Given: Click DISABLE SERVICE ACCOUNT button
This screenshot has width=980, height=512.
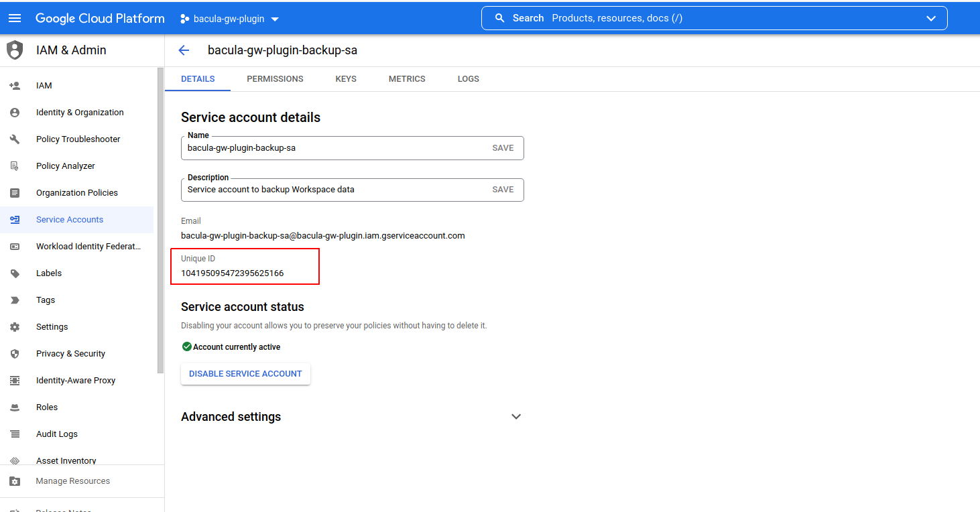Looking at the screenshot, I should (x=245, y=374).
